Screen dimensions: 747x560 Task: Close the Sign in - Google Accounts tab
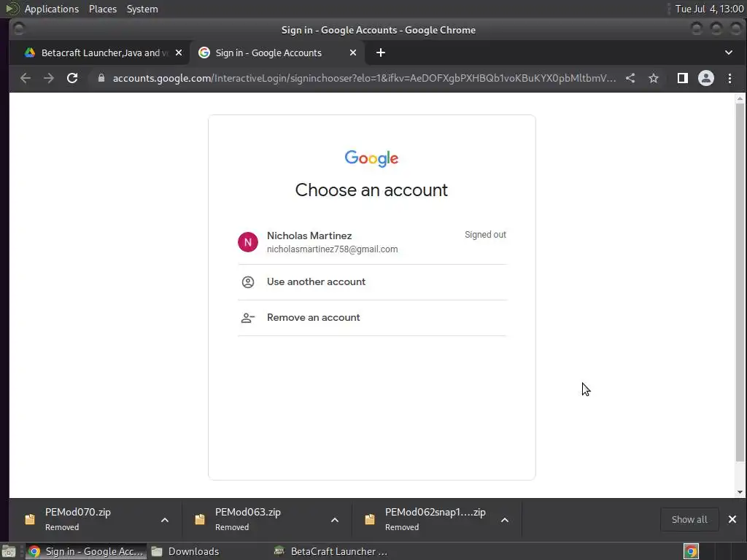coord(353,52)
